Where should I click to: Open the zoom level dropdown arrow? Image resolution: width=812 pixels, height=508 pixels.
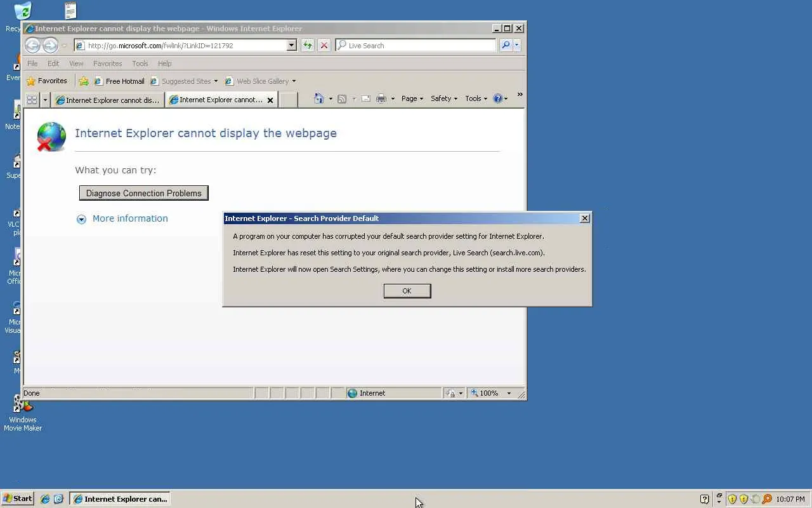pyautogui.click(x=509, y=393)
